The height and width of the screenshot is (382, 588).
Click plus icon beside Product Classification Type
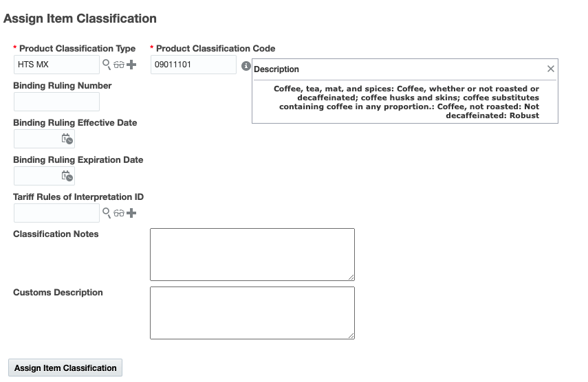tap(131, 65)
